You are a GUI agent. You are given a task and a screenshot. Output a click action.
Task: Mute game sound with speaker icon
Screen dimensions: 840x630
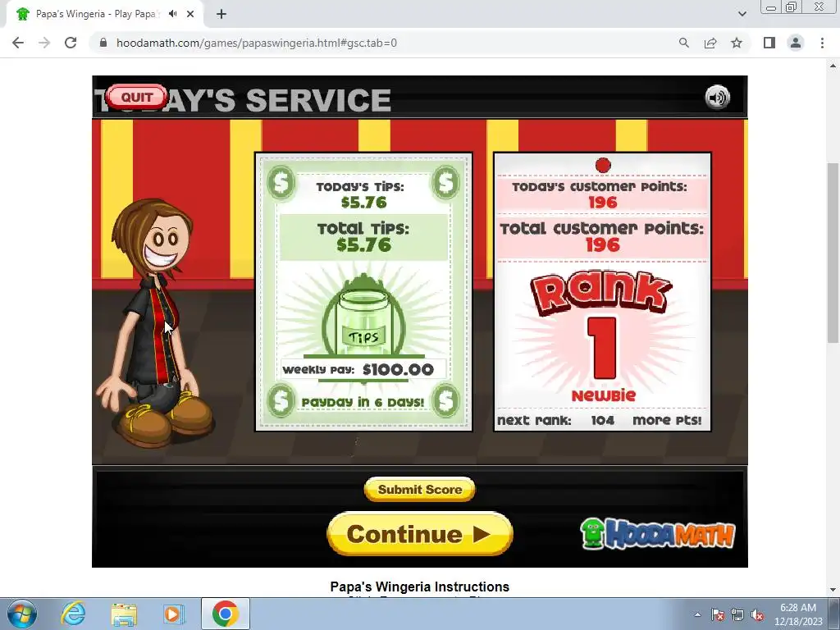717,97
